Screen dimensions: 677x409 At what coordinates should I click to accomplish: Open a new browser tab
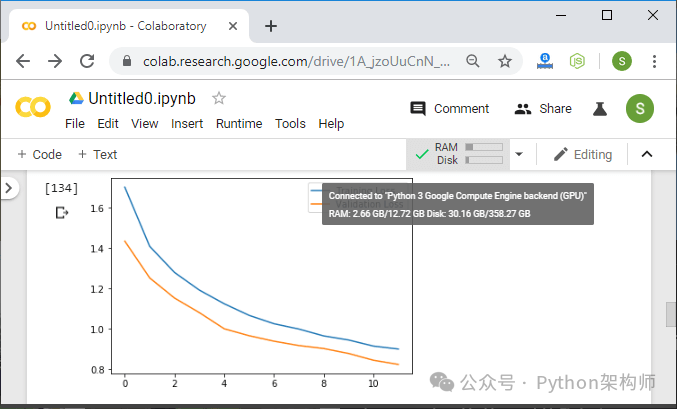coord(271,26)
